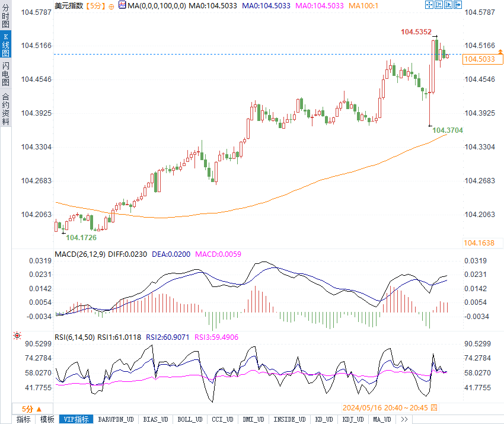Click the first chart layout icon at top right
504x424 pixels.
pos(429,5)
